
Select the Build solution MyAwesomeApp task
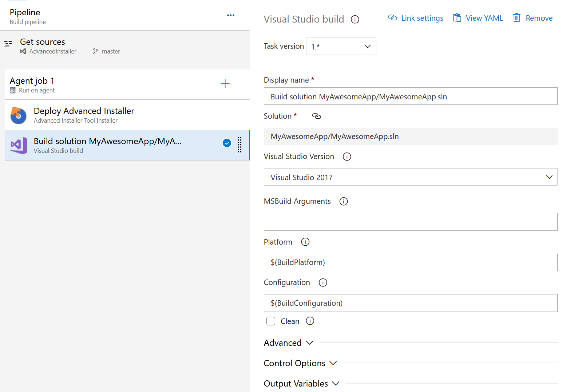pos(127,145)
